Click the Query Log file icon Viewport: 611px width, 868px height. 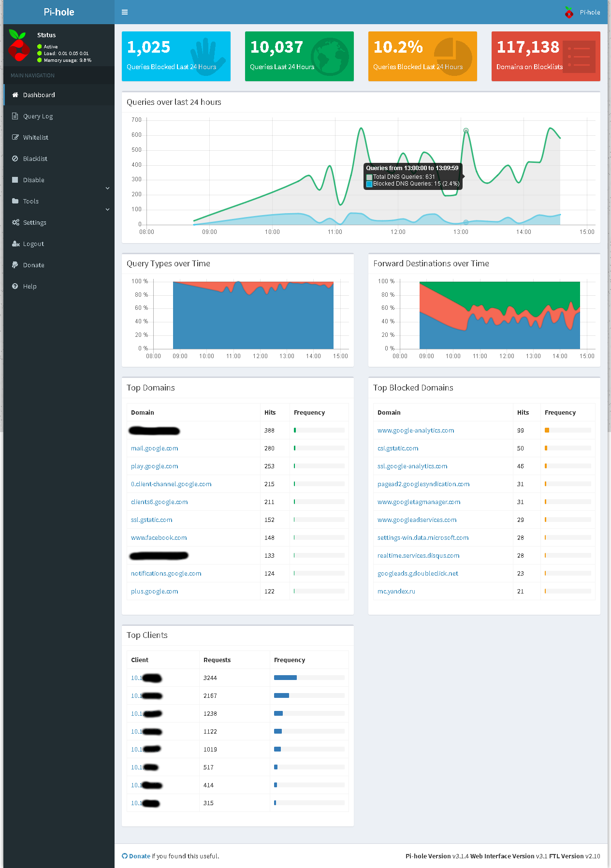pos(15,116)
